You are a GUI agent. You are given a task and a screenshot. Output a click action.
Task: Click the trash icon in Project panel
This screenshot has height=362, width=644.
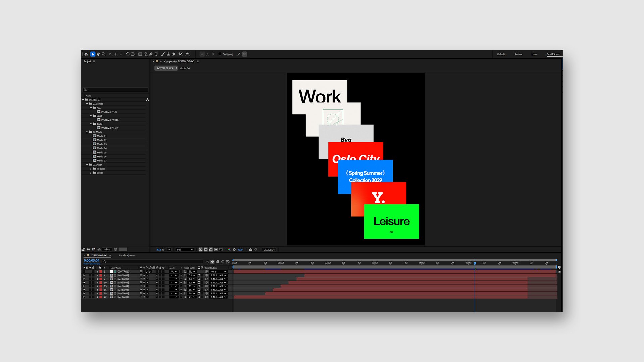tap(115, 249)
